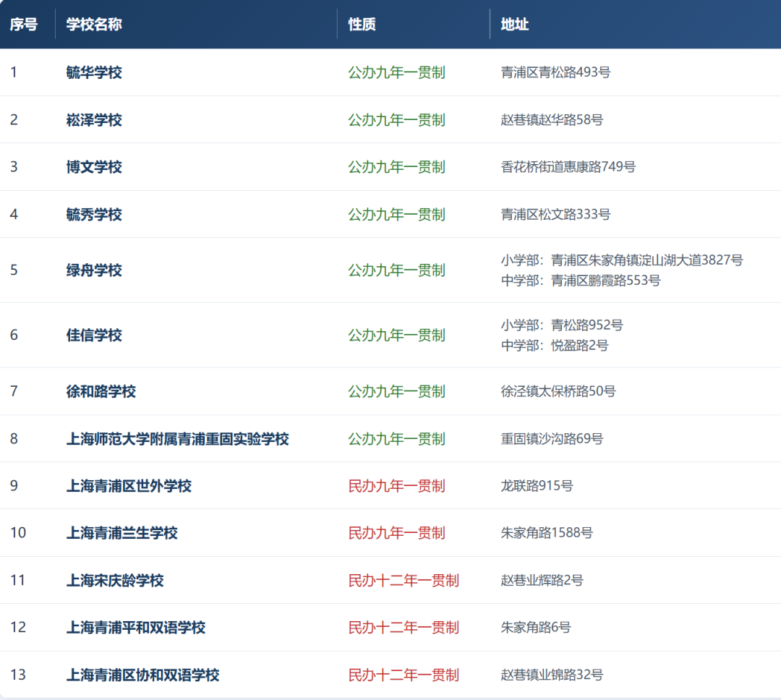Screen dimensions: 781x700
Task: Open the 崧泽学校 entry
Action: coord(94,120)
